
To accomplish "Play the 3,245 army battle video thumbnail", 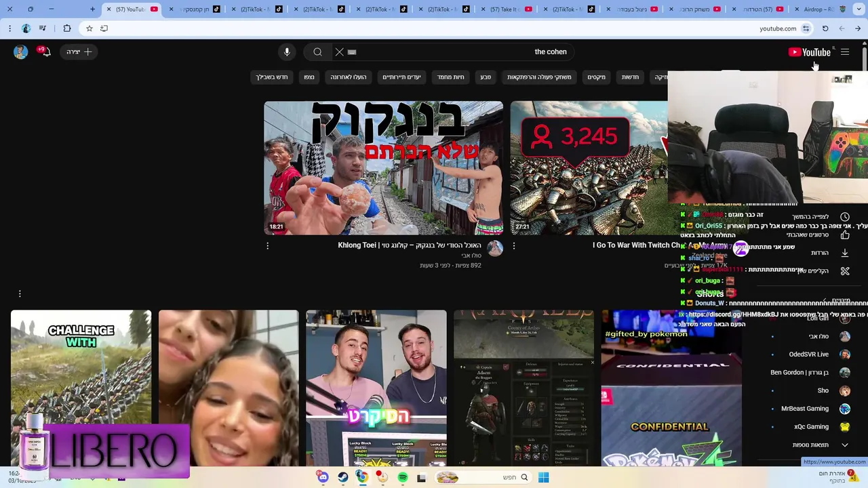I will pos(589,168).
